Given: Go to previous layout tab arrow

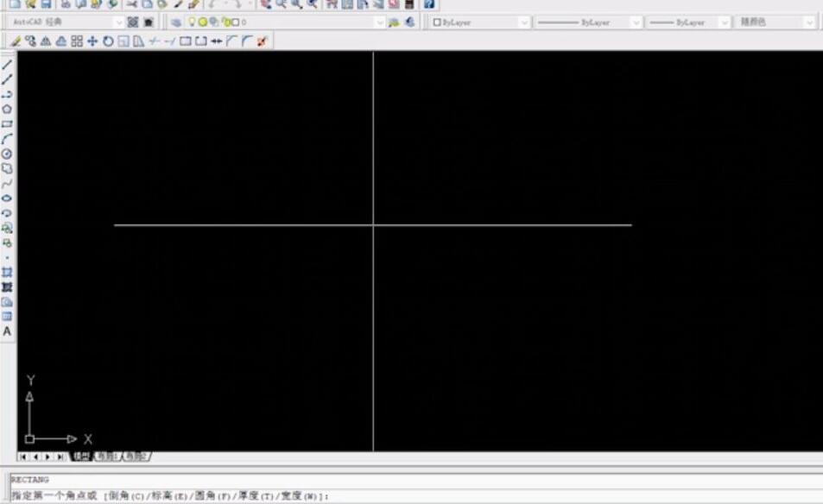Looking at the screenshot, I should tap(35, 457).
